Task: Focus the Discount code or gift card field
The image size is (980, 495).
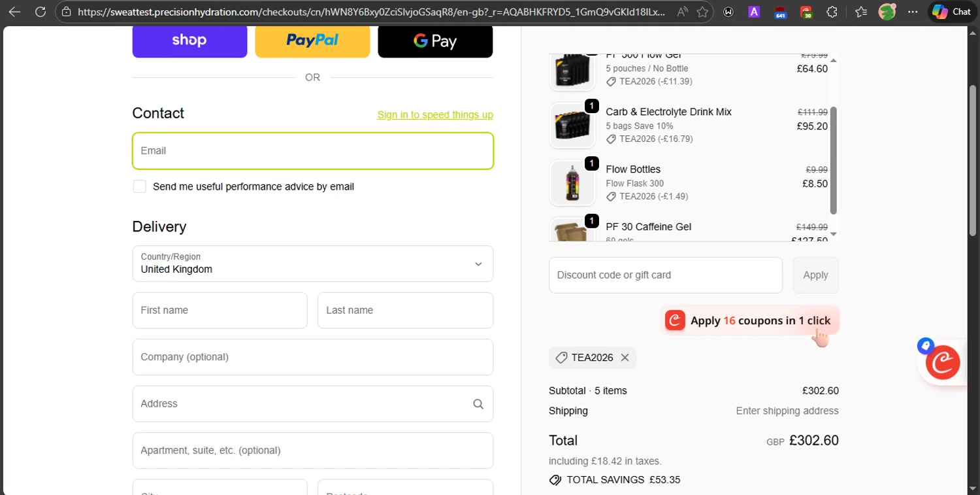Action: (666, 275)
